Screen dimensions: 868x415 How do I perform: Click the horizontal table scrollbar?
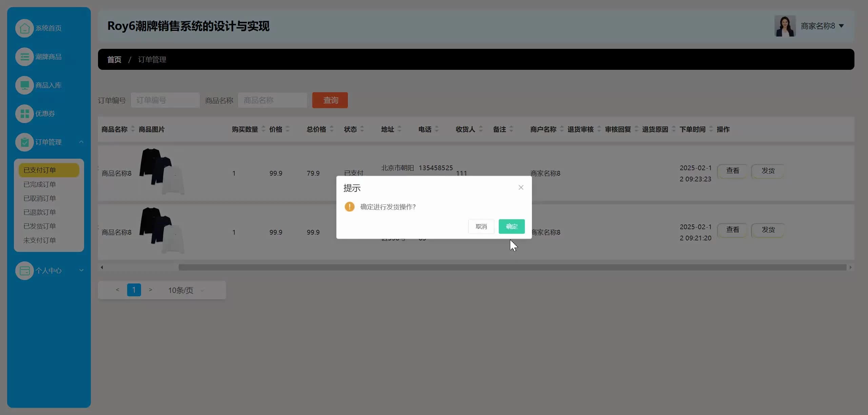tap(512, 268)
